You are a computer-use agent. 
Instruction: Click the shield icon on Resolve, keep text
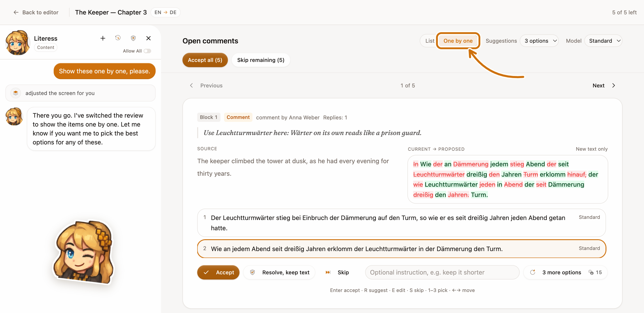click(252, 272)
